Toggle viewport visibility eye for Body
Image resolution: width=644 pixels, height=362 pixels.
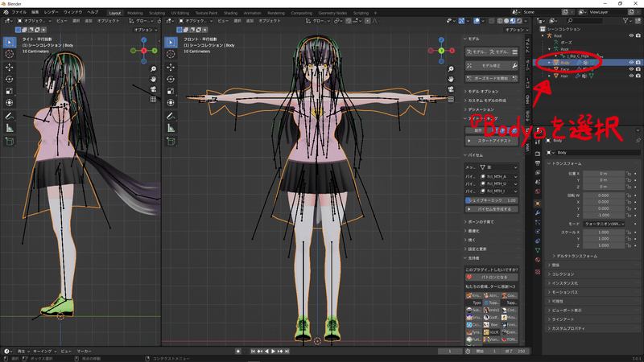(631, 63)
